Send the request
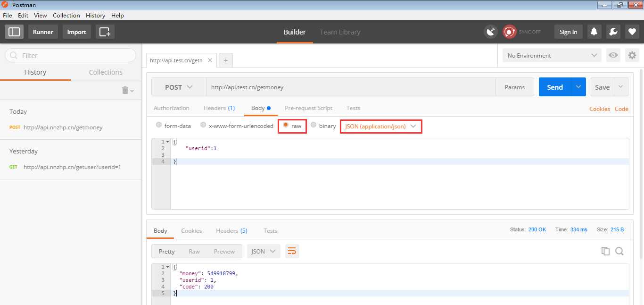The height and width of the screenshot is (305, 644). [555, 87]
